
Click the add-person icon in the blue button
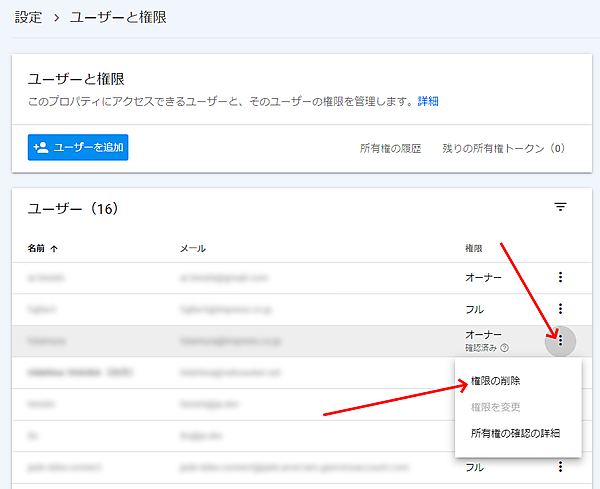coord(41,147)
